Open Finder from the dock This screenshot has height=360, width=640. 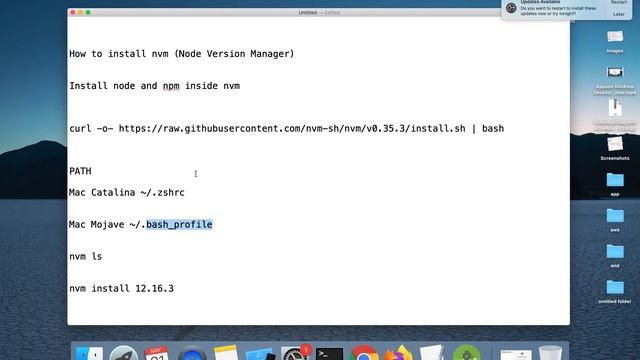pos(89,353)
